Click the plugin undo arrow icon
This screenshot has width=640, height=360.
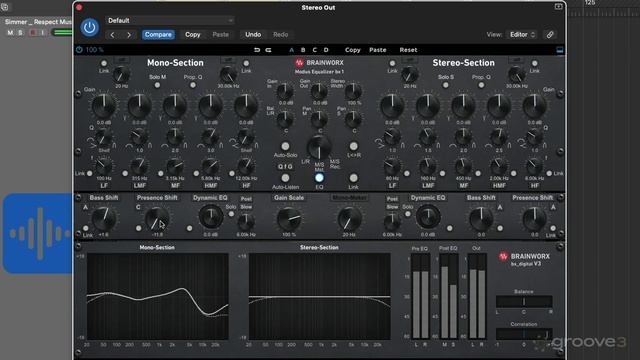coord(257,50)
